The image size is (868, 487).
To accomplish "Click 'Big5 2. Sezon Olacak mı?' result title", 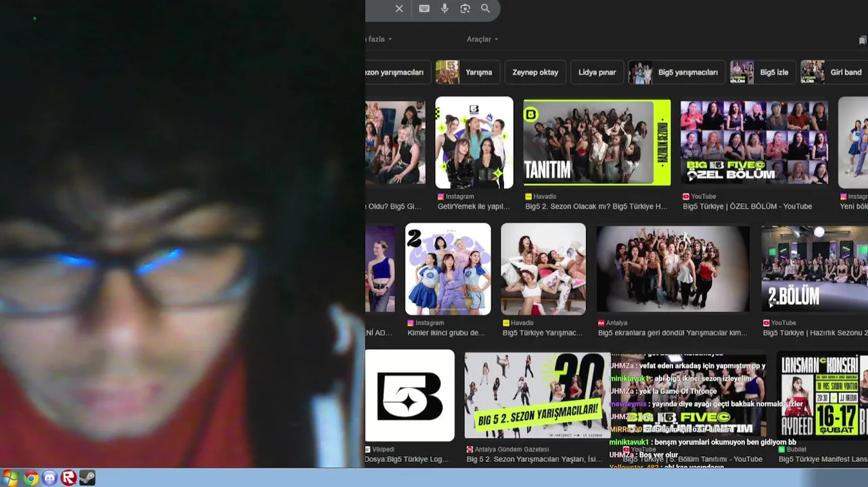I will (x=596, y=206).
